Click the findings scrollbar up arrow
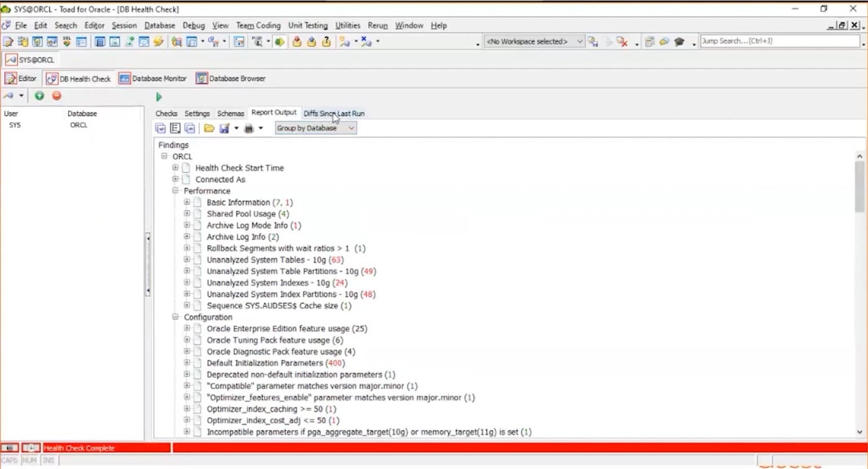 pyautogui.click(x=860, y=156)
